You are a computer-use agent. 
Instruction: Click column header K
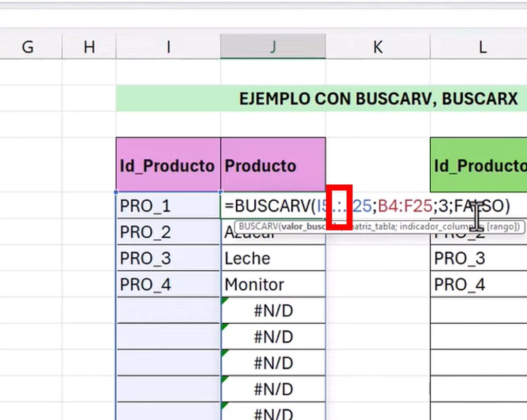(377, 47)
